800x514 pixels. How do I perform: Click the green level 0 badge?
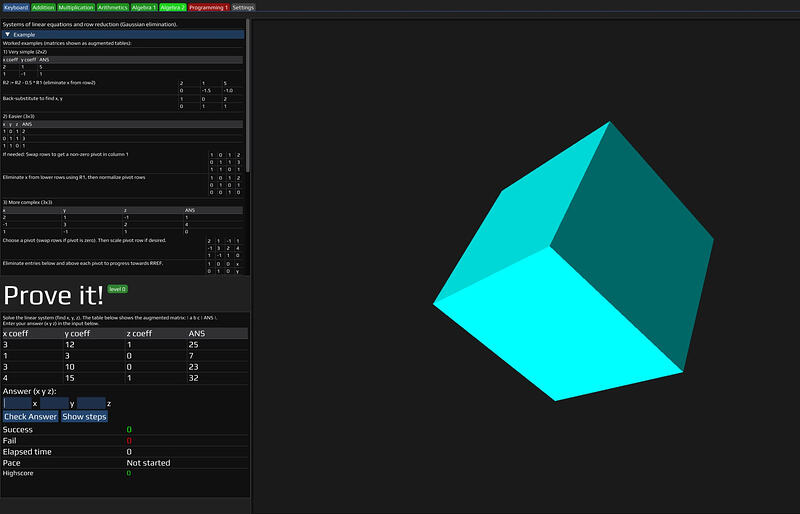(x=117, y=289)
